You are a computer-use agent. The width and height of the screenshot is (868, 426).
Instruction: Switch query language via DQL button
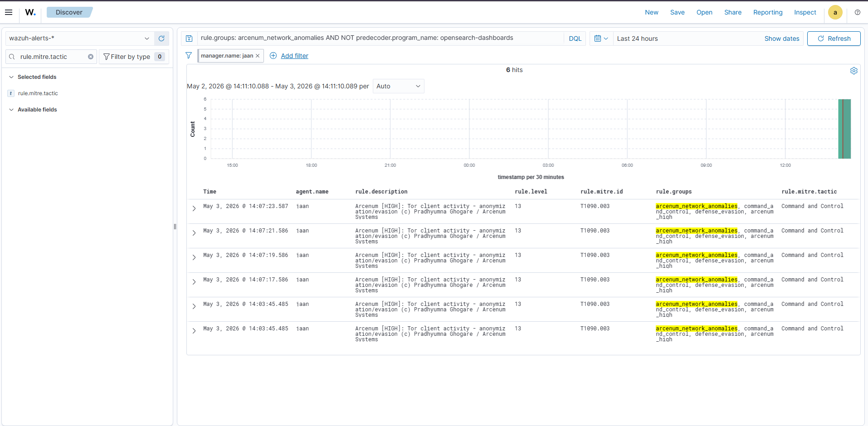[575, 39]
